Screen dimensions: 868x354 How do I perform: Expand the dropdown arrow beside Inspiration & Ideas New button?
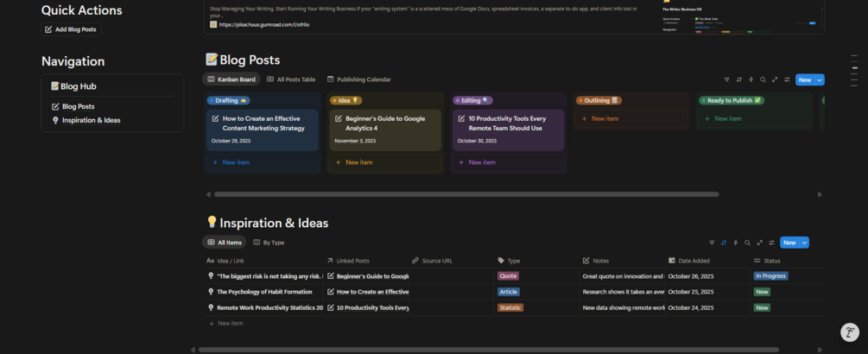coord(804,243)
